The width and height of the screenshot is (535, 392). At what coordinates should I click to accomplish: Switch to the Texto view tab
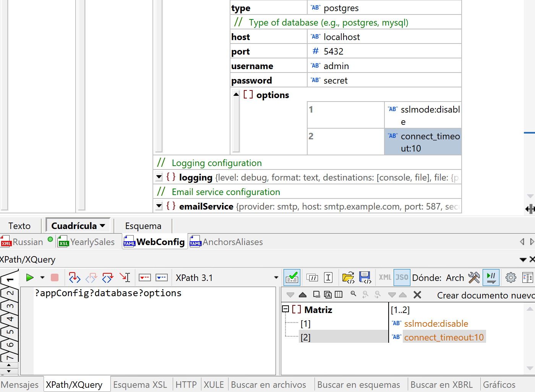tap(19, 226)
